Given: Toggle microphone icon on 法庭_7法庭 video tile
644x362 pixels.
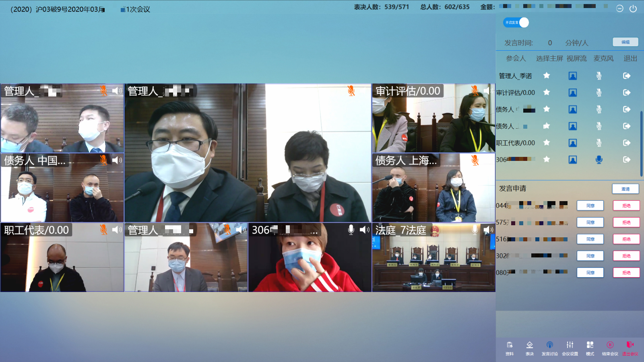Looking at the screenshot, I should 475,230.
